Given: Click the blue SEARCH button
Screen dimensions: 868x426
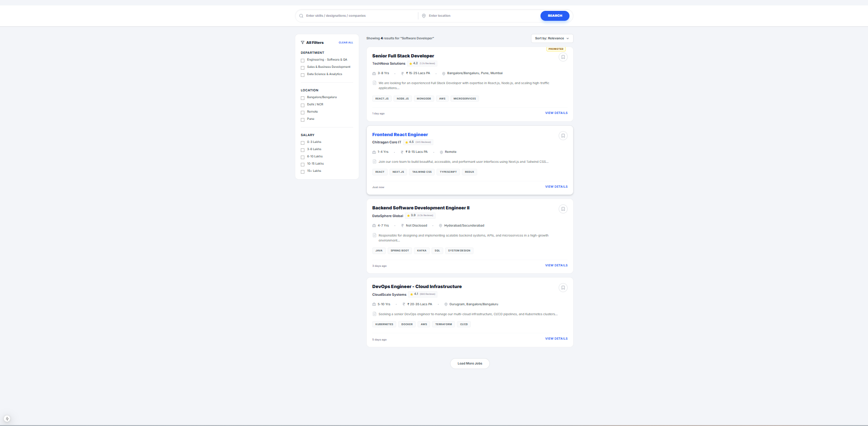Looking at the screenshot, I should pos(555,16).
